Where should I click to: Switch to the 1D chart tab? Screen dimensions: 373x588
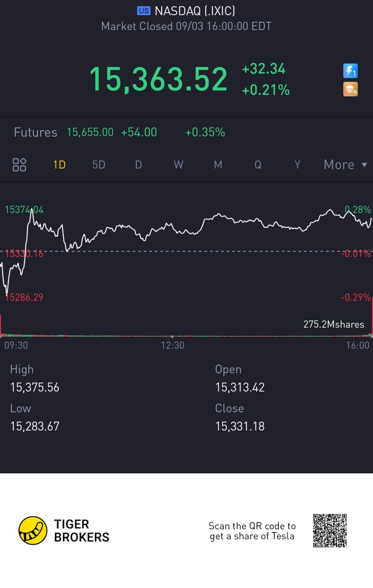[59, 165]
